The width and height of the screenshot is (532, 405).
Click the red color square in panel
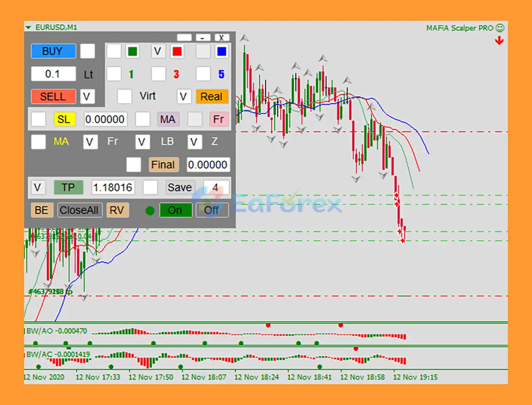[177, 52]
